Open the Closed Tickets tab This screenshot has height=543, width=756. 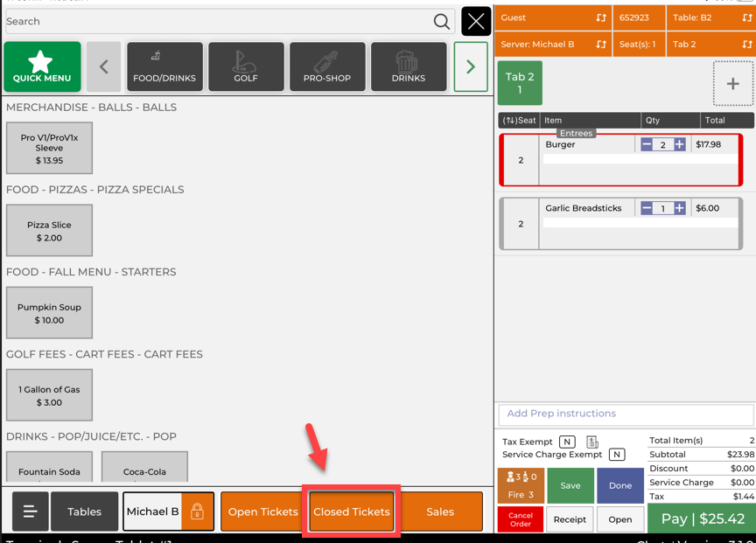coord(352,512)
